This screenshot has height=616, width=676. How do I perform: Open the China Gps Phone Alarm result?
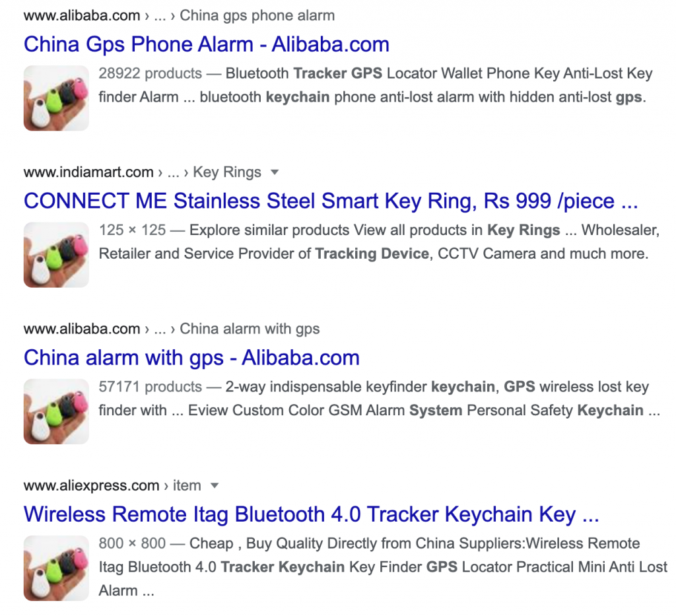click(207, 45)
